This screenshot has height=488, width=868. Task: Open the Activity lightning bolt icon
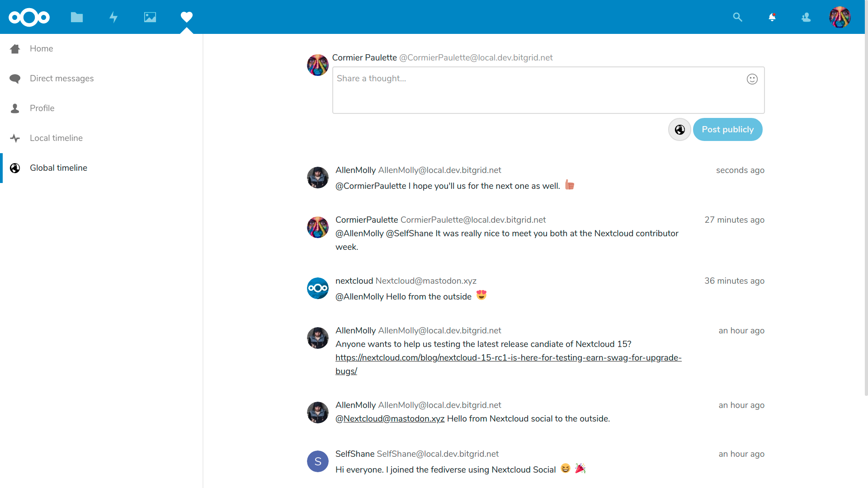[113, 17]
